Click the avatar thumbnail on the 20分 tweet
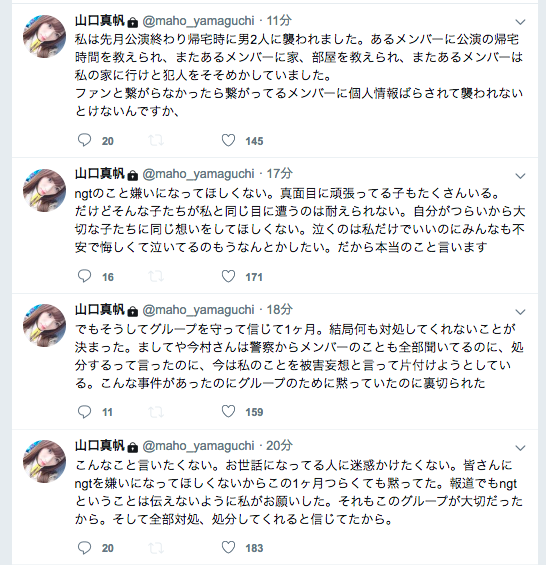546x565 pixels. (45, 461)
